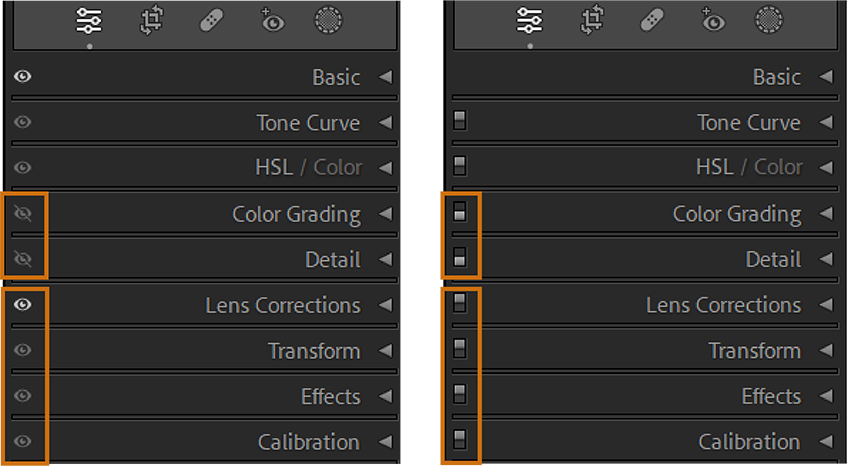Image resolution: width=847 pixels, height=466 pixels.
Task: Select HSL mode in the right panel
Action: (x=715, y=167)
